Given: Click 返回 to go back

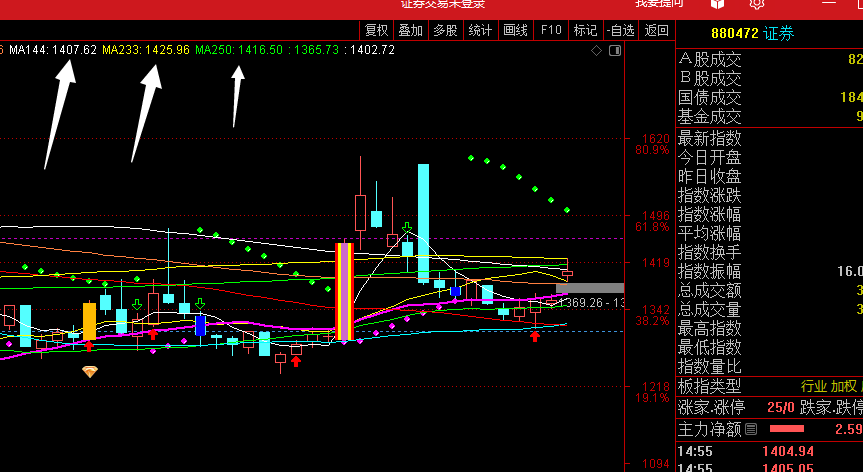Looking at the screenshot, I should (656, 30).
